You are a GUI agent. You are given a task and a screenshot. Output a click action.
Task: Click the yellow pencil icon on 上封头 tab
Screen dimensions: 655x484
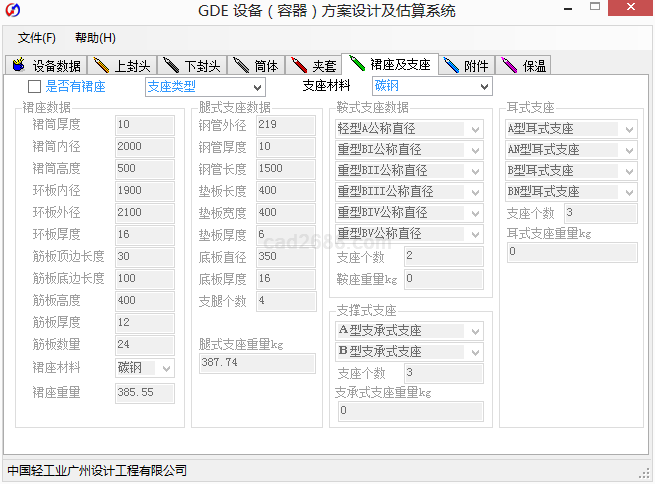tap(99, 66)
